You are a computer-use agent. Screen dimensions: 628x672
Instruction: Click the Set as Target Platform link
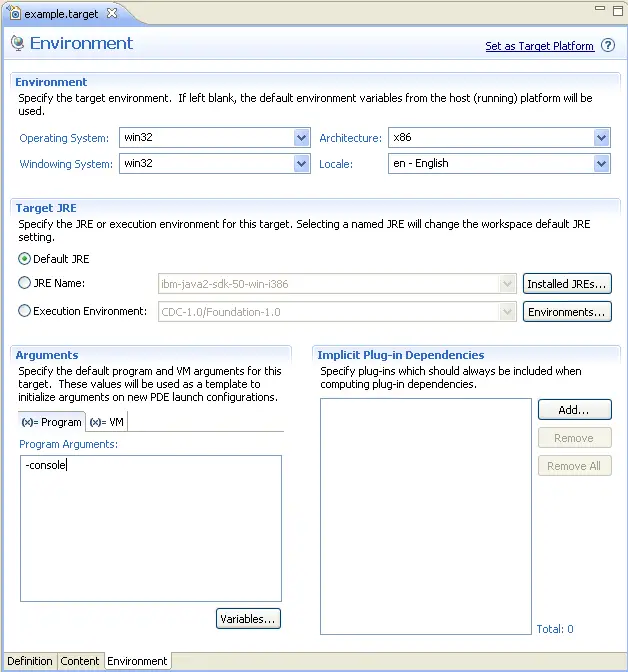(x=539, y=46)
